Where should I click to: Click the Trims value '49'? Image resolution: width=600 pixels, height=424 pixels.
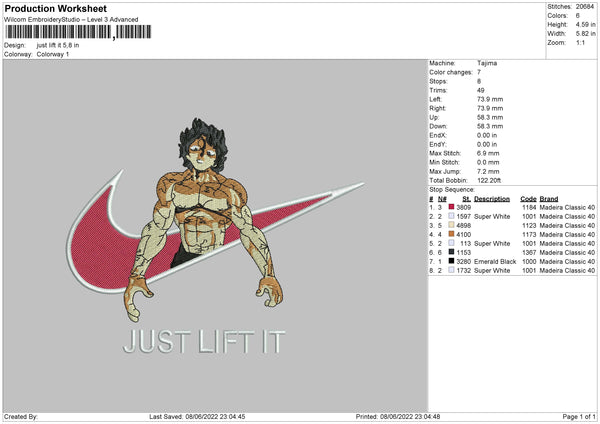pos(481,90)
